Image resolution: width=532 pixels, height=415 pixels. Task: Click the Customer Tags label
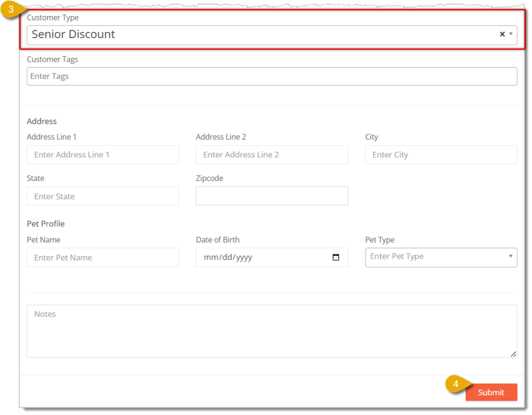pos(52,59)
